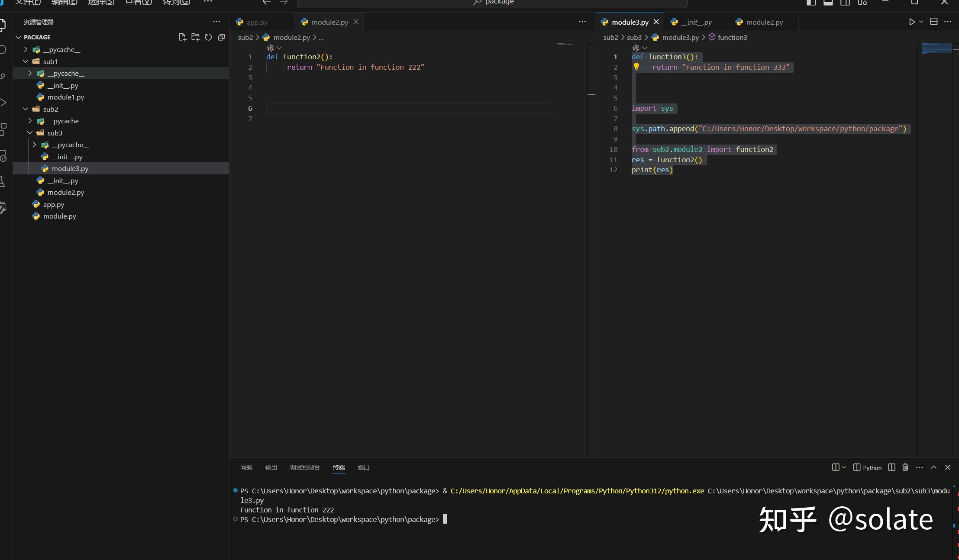Kill terminal with the trash icon
959x560 pixels.
point(905,467)
